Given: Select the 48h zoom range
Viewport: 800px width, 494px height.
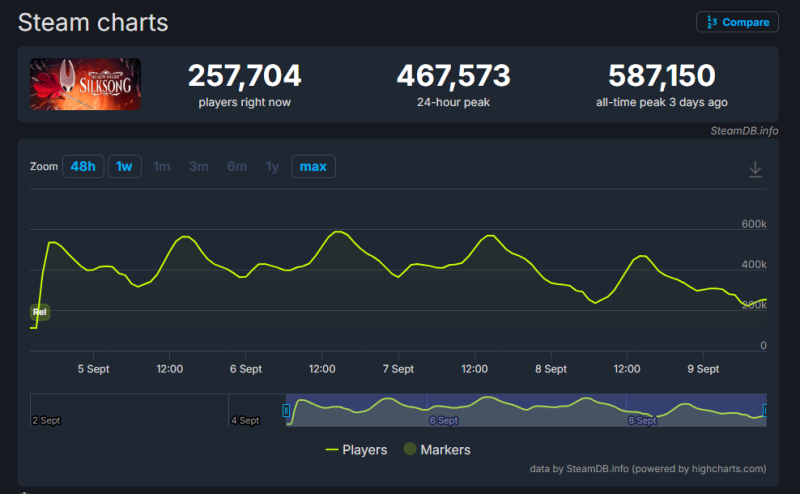Looking at the screenshot, I should [82, 166].
